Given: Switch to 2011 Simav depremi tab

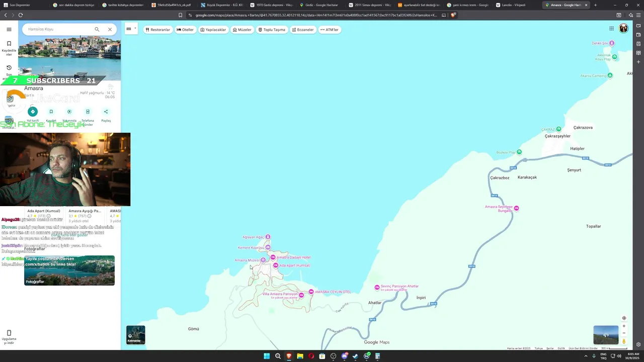Looking at the screenshot, I should pyautogui.click(x=370, y=5).
